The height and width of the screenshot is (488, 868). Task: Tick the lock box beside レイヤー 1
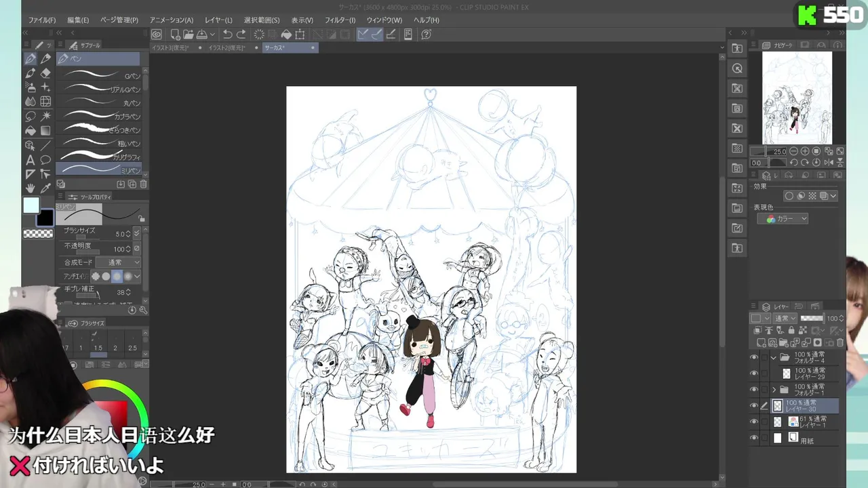(x=764, y=422)
